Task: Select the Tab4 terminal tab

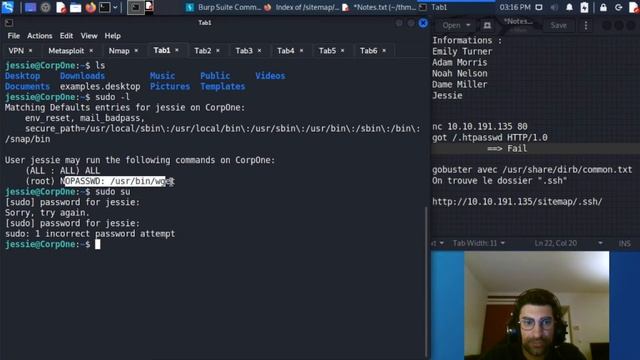Action: [x=286, y=51]
